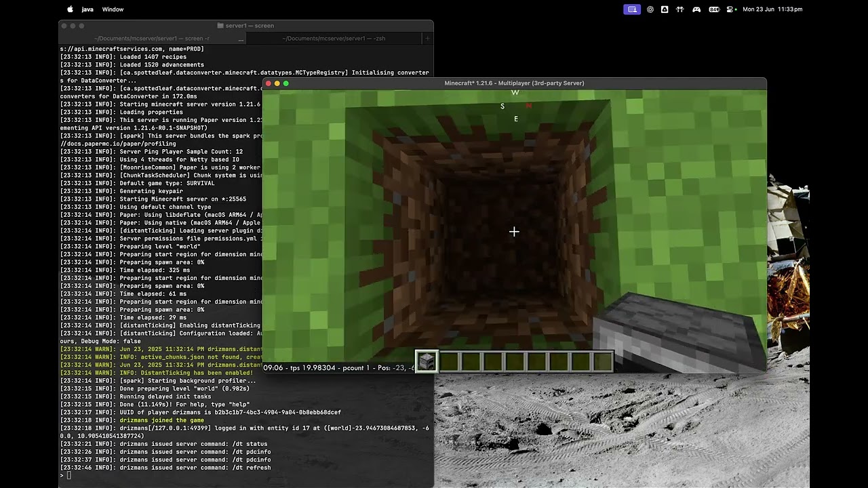Click the 'Loaded 1520 advancements' log line
The image size is (868, 488).
tap(132, 65)
